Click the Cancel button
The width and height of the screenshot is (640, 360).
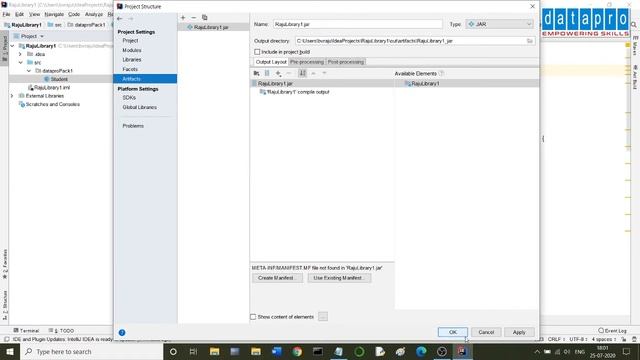(486, 332)
